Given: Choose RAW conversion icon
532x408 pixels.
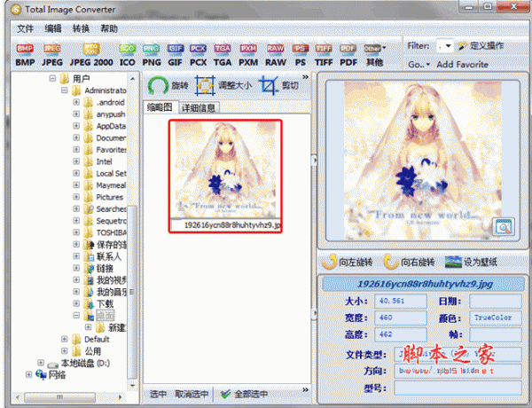Looking at the screenshot, I should 276,55.
